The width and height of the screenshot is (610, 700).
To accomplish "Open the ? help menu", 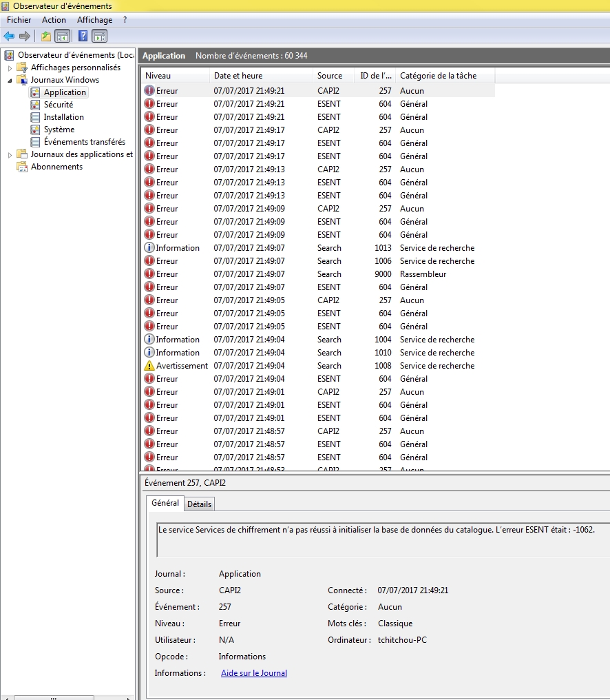I will [x=125, y=20].
